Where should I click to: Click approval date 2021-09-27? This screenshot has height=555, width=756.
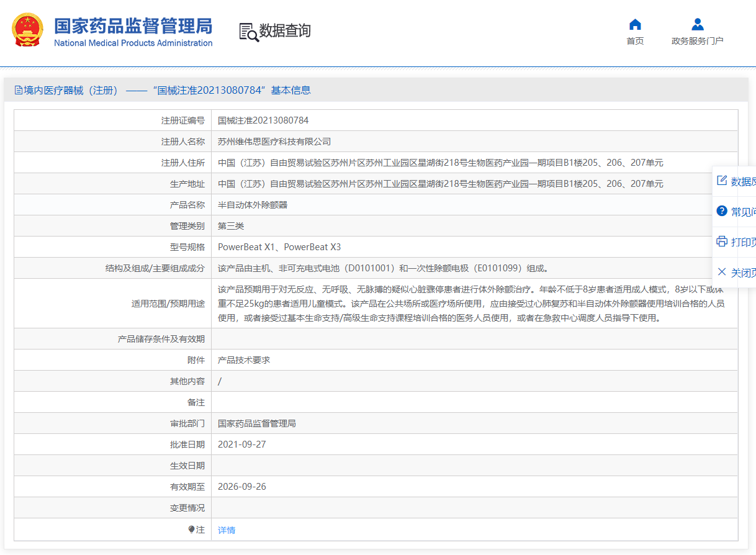242,444
